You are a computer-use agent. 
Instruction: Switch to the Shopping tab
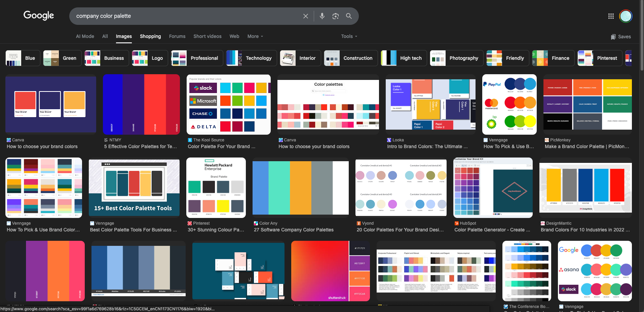[150, 36]
